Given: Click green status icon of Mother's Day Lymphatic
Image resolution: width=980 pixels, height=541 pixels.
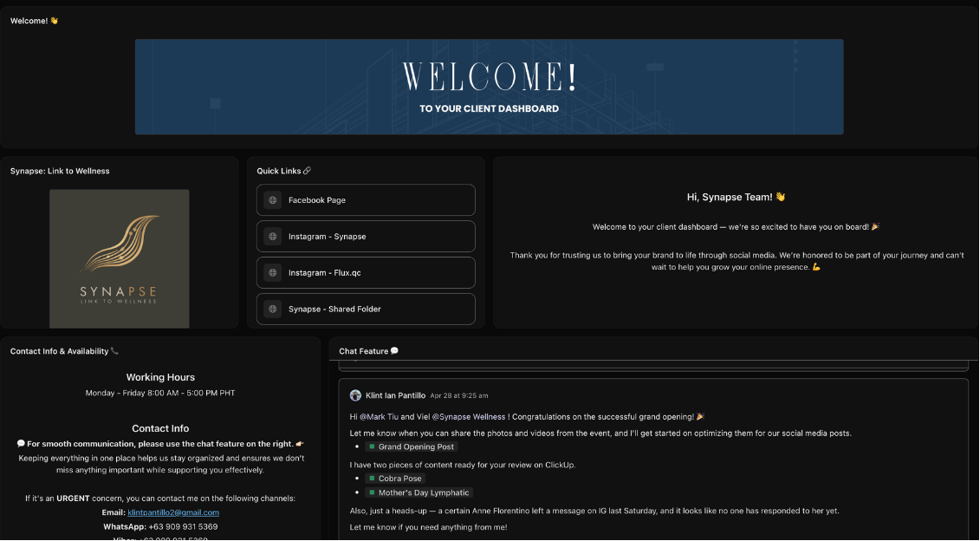Looking at the screenshot, I should [x=372, y=492].
